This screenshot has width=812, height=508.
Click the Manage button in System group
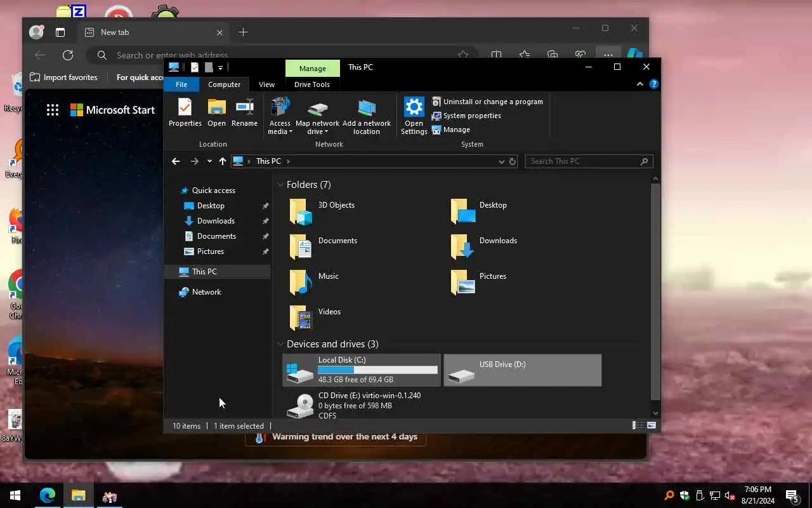(451, 130)
